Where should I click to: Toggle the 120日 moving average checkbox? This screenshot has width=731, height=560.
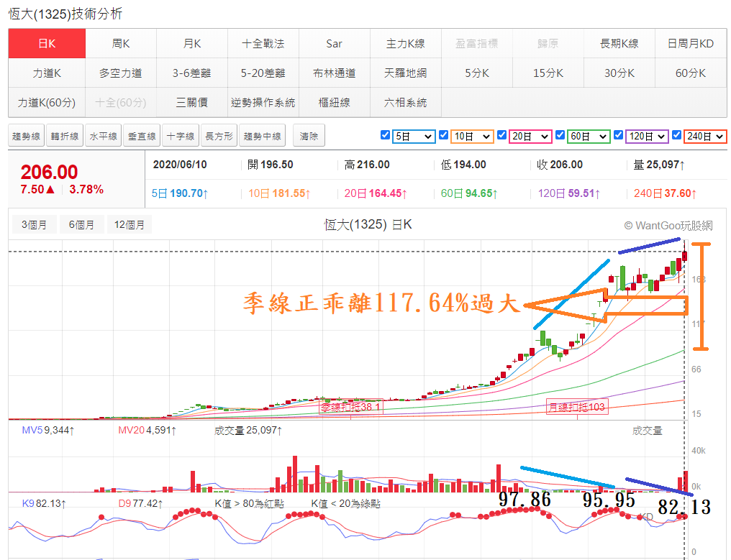coord(619,135)
